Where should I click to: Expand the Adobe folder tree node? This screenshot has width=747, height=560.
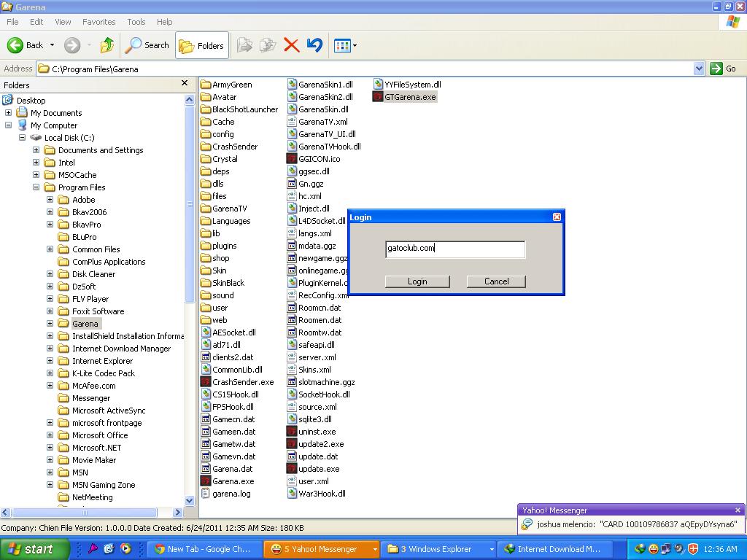[x=50, y=200]
